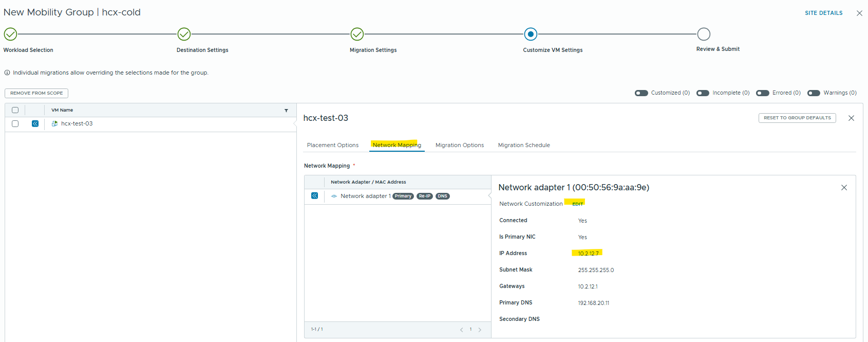
Task: Check the hcx-test-03 row checkbox
Action: (x=15, y=123)
